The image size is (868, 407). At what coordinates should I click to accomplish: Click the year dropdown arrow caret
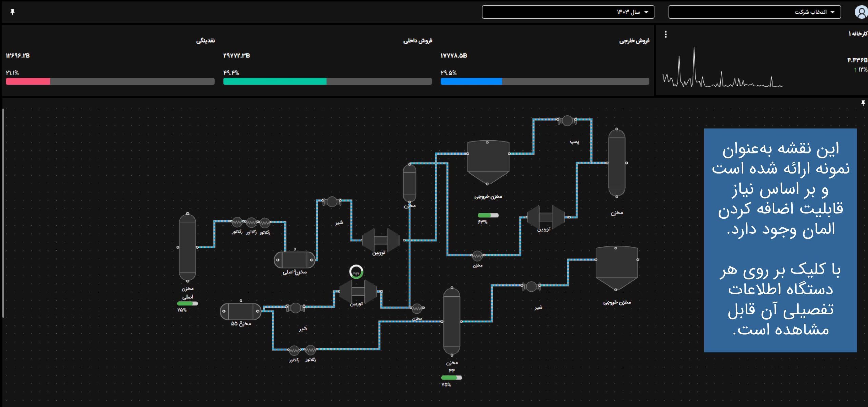pyautogui.click(x=646, y=12)
